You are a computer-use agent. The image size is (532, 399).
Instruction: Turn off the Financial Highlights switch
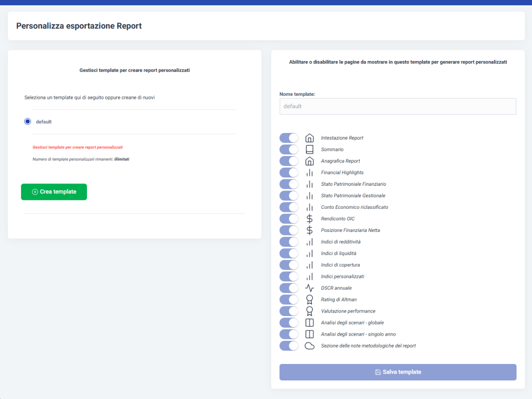[x=289, y=172]
